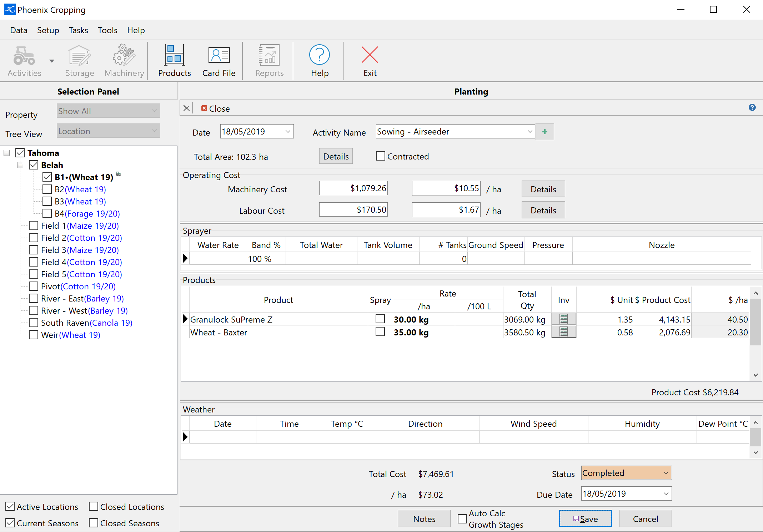Add new activity name with green plus

[545, 132]
